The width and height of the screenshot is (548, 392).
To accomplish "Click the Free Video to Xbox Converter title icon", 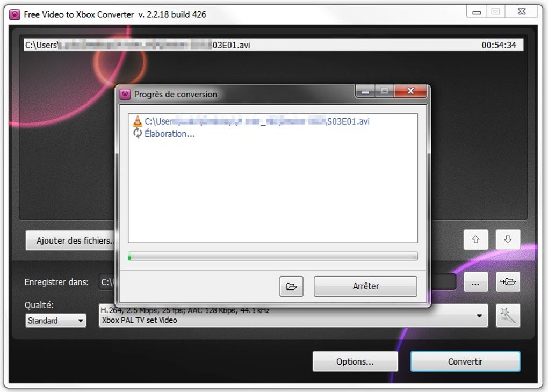I will coord(15,14).
